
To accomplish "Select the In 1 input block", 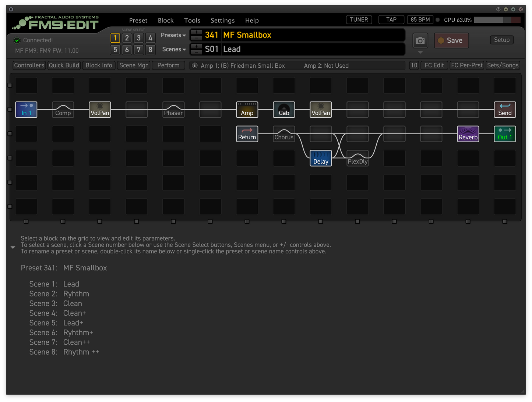I will 26,110.
